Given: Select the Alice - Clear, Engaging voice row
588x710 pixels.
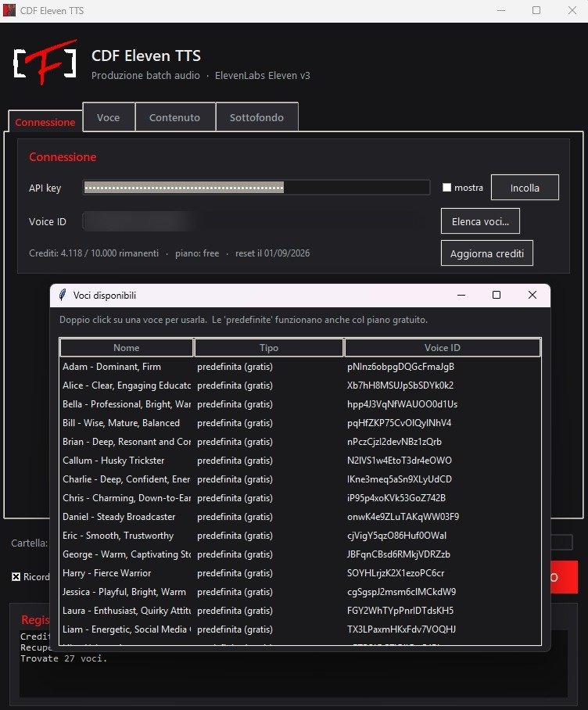Looking at the screenshot, I should [300, 385].
